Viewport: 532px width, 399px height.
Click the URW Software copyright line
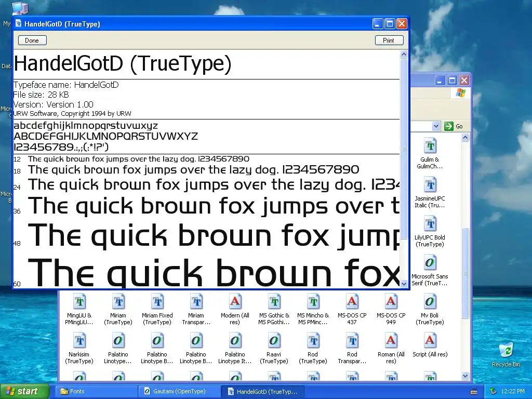tap(72, 114)
